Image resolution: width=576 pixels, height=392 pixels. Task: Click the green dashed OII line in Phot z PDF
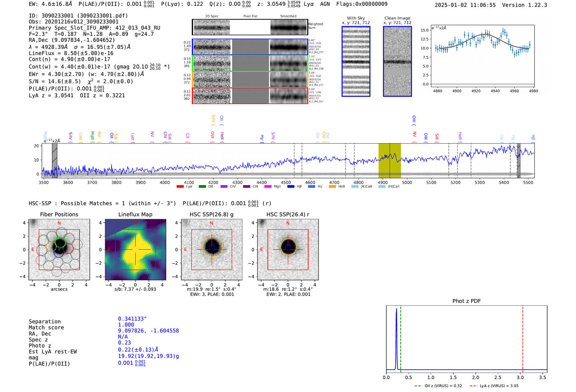click(x=400, y=338)
